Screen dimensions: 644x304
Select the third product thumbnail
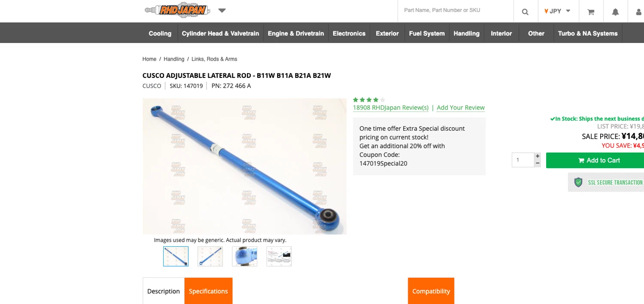coord(245,256)
